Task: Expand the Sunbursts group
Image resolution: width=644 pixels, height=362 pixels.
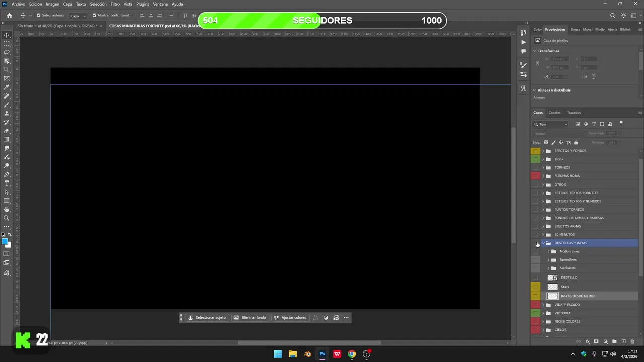Action: [548, 268]
